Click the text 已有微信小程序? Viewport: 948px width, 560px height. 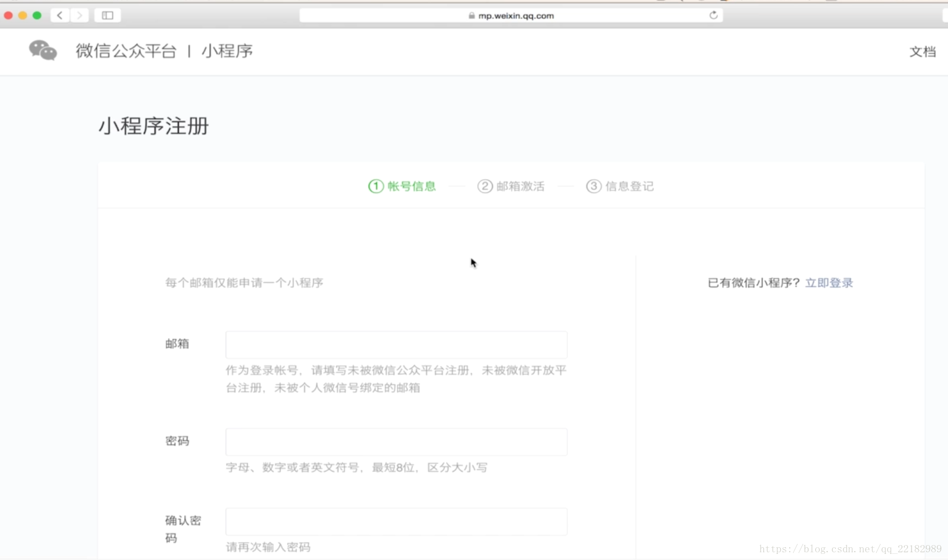(754, 283)
